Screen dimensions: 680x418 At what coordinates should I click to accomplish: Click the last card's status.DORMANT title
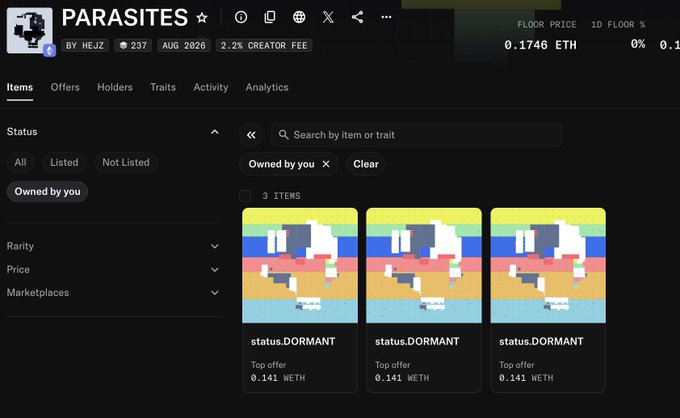[541, 342]
